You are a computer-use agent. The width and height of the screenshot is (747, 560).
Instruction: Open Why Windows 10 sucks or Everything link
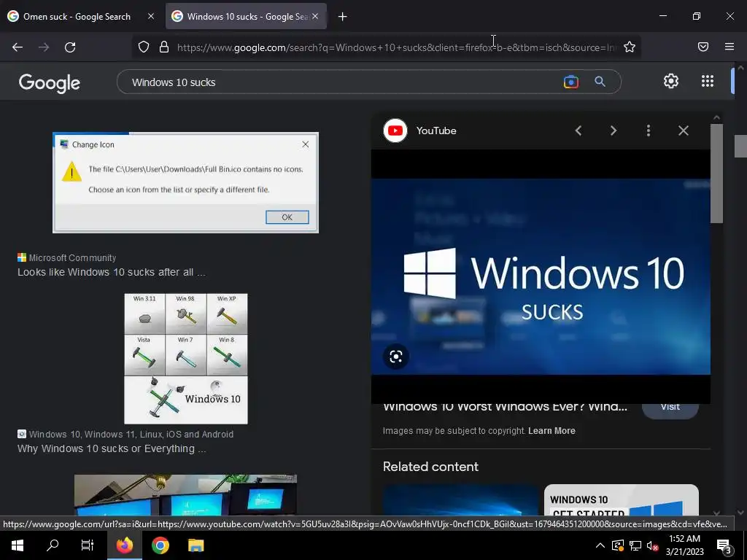click(x=112, y=448)
